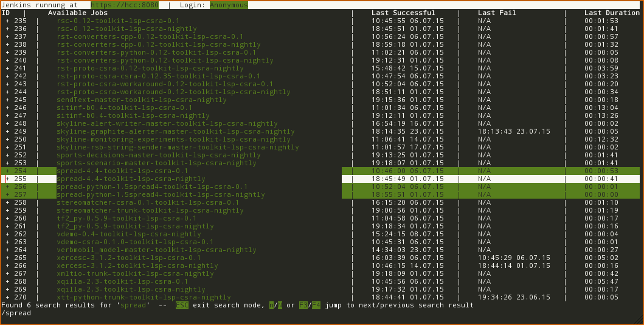
Task: Click the uppercase N previous-result hint
Action: (x=280, y=306)
